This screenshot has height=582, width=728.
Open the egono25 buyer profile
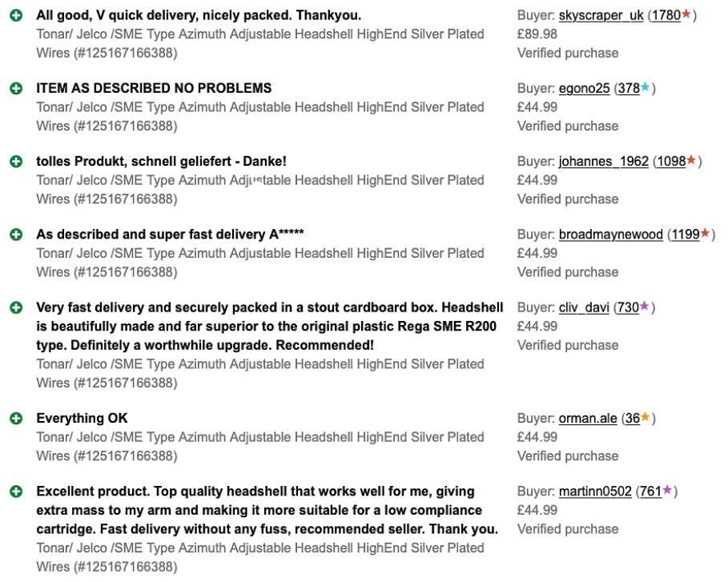(584, 88)
